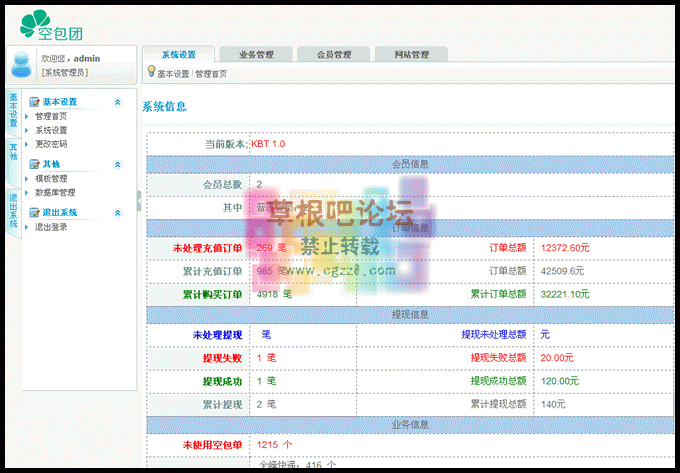Click the 基本设置 sidebar section heading
This screenshot has height=473, width=680.
(59, 102)
